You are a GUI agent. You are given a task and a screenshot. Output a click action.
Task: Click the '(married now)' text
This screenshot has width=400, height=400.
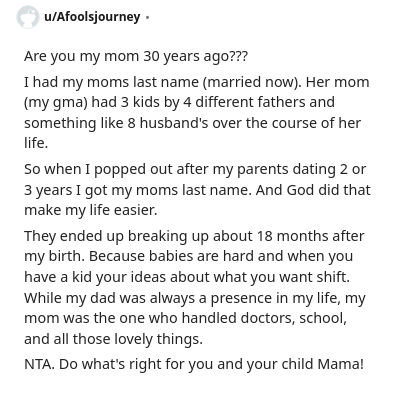(x=252, y=82)
